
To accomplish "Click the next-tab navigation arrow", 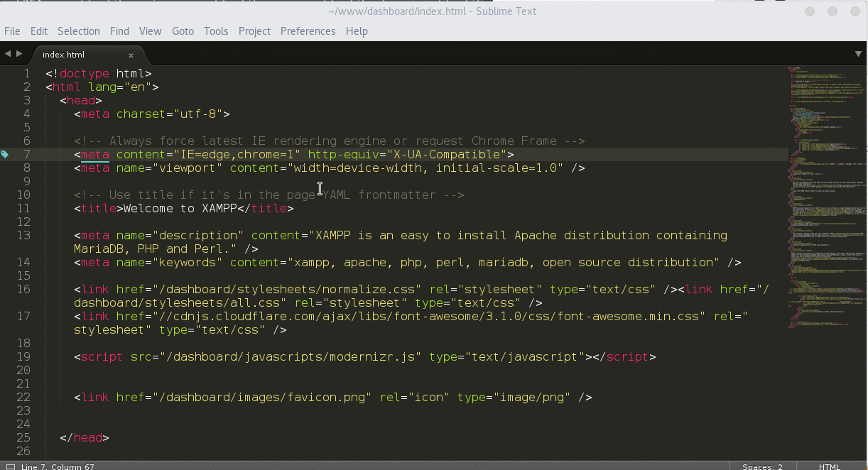I will pos(20,53).
